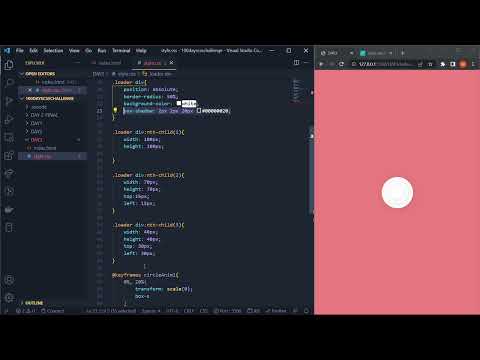The height and width of the screenshot is (360, 480).
Task: Open the Run and Debug view
Action: click(9, 119)
